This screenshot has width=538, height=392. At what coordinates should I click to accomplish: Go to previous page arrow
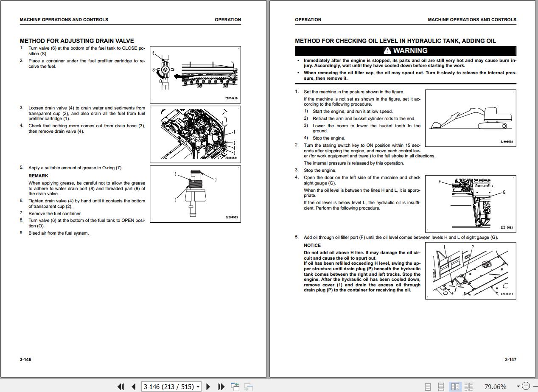[x=134, y=386]
